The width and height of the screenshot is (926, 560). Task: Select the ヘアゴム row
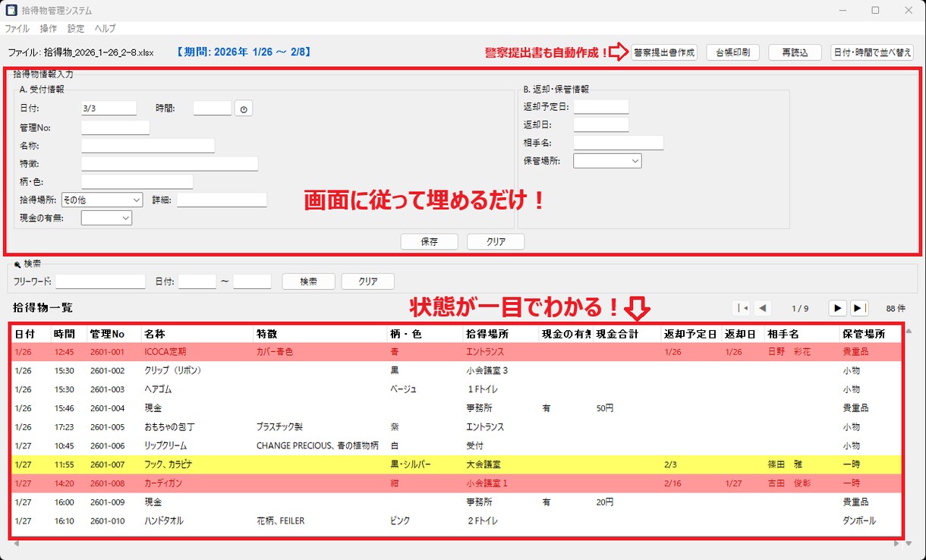click(456, 389)
